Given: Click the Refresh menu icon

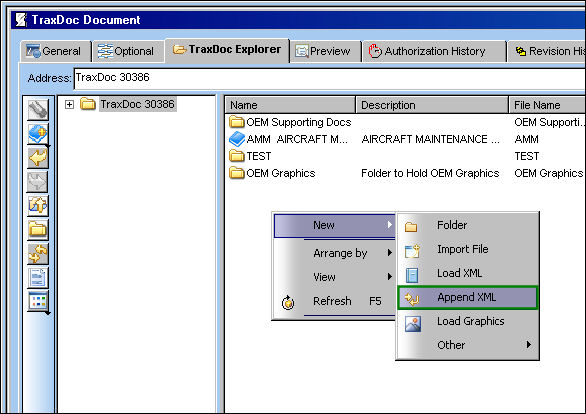Looking at the screenshot, I should tap(288, 302).
